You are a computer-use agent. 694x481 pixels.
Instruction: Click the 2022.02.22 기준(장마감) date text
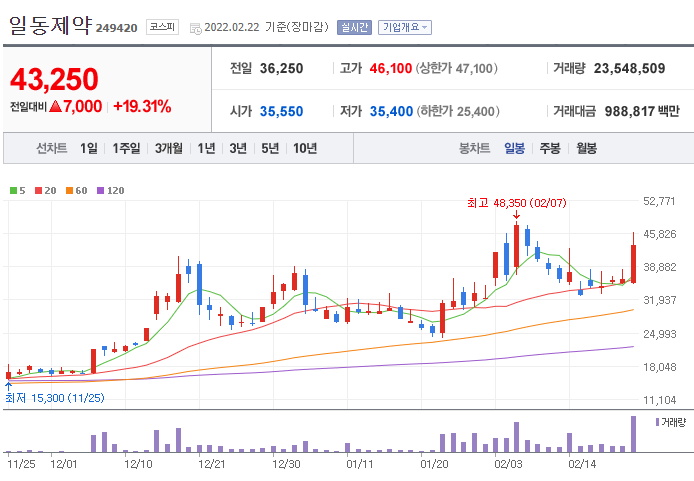click(x=266, y=27)
